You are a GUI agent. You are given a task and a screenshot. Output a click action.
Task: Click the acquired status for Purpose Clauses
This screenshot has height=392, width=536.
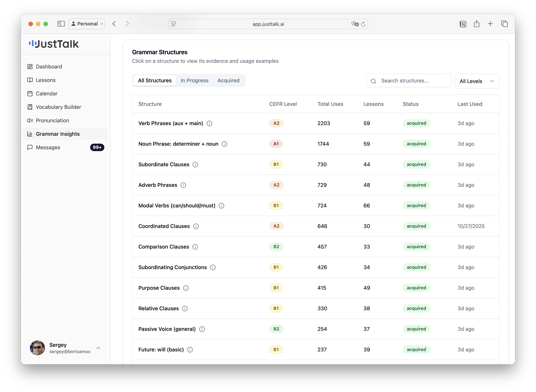(x=416, y=288)
